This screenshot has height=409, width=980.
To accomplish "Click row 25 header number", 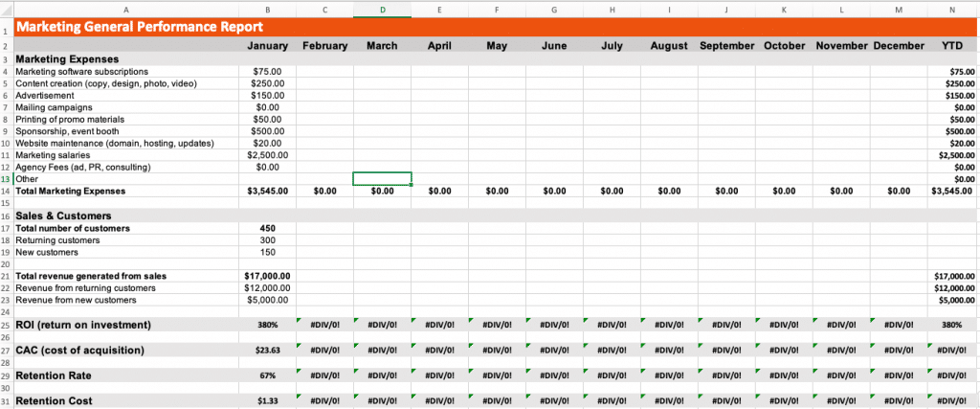I will tap(6, 325).
